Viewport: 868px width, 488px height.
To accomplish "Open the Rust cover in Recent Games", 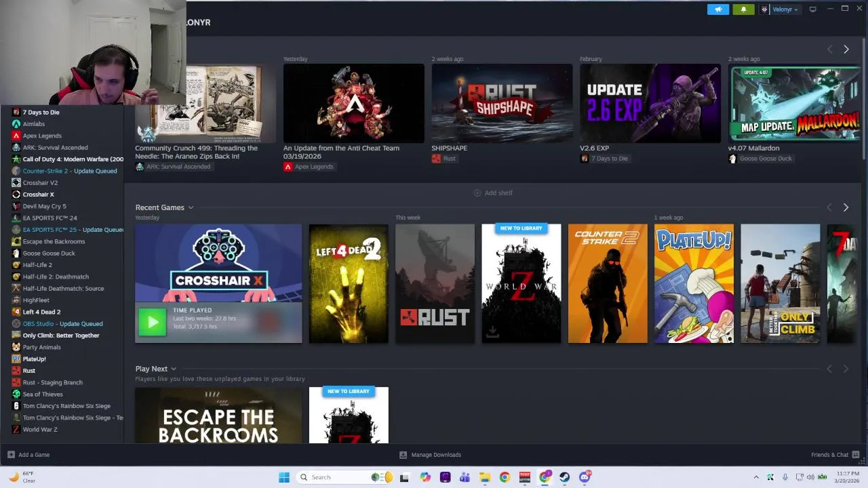I will pos(435,283).
